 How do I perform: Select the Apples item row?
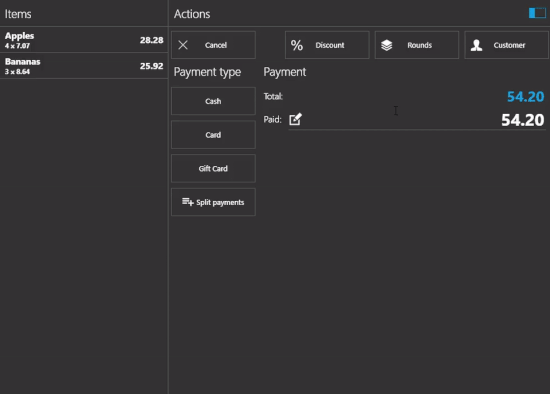84,40
